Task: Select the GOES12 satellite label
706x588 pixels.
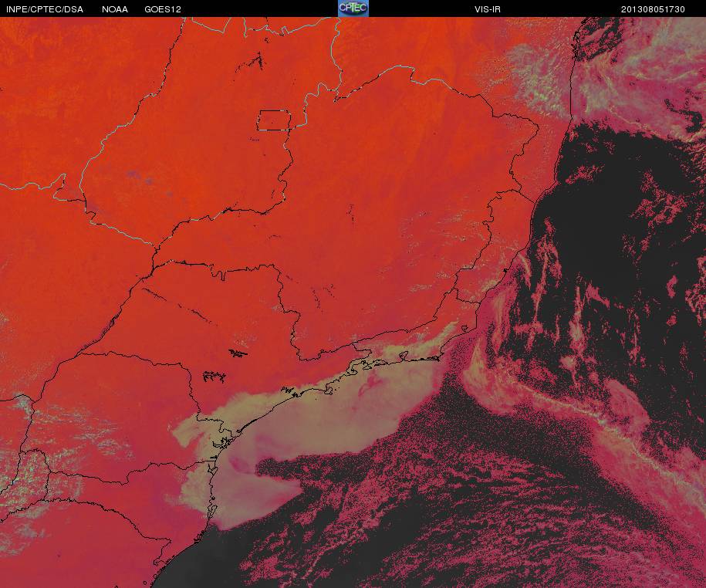Action: 163,9
